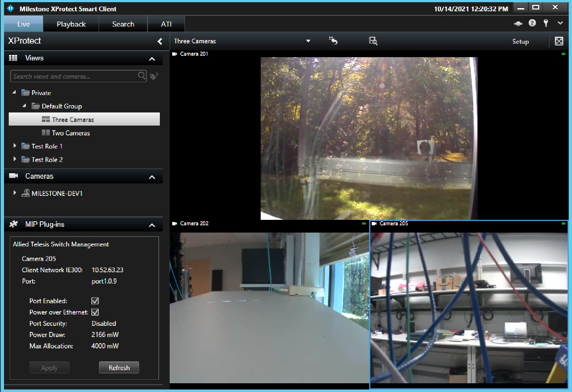The image size is (572, 392).
Task: Open the Playback tab
Action: coord(71,24)
